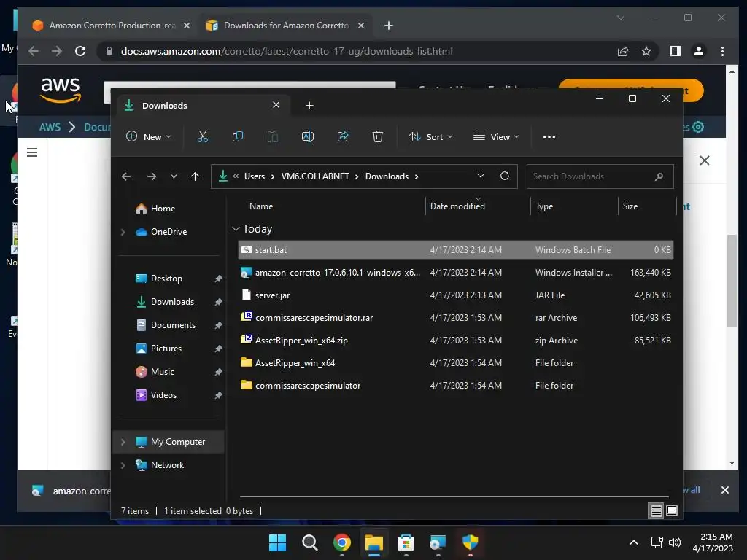Open Microsoft Store from taskbar
The width and height of the screenshot is (747, 560).
pyautogui.click(x=406, y=542)
